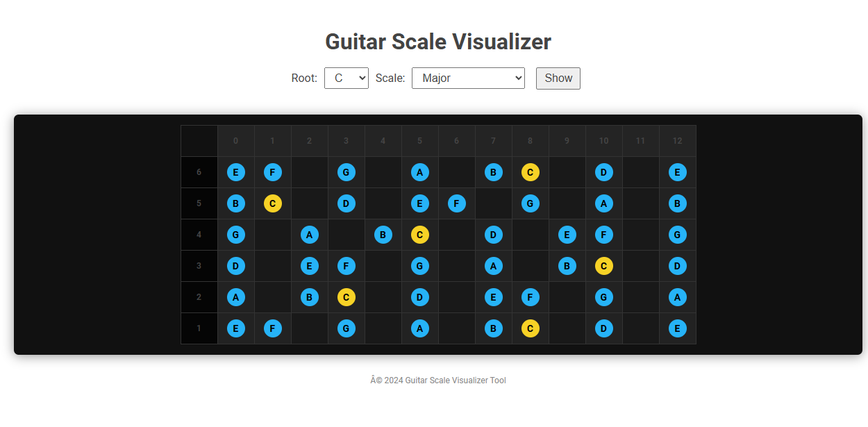The image size is (868, 427).
Task: Click the A note on fret 10, string 5
Action: point(603,203)
